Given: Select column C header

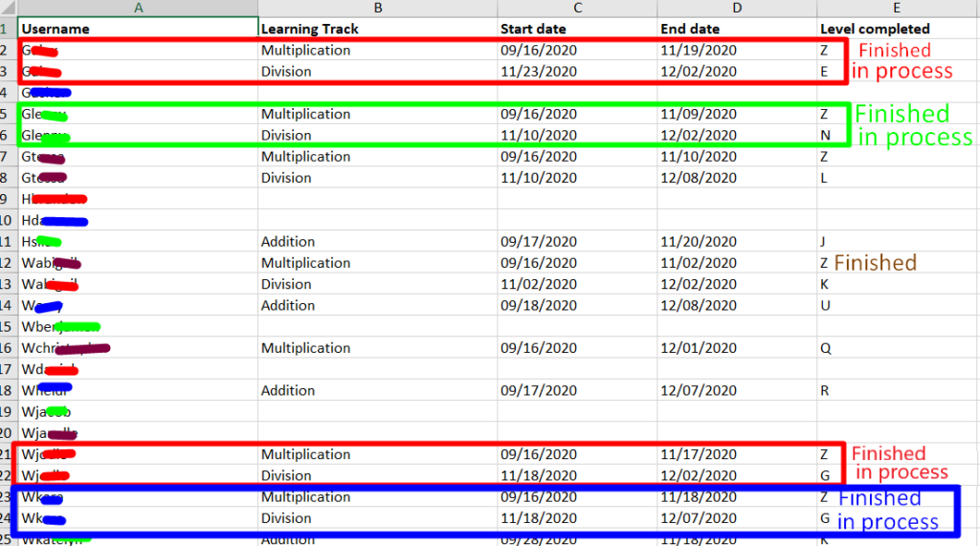Looking at the screenshot, I should (x=577, y=8).
